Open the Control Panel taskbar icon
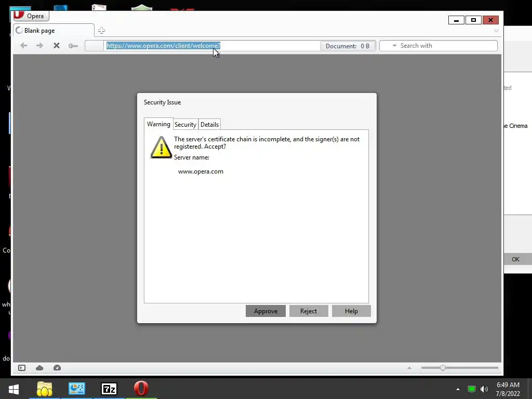The width and height of the screenshot is (532, 399). [x=77, y=389]
